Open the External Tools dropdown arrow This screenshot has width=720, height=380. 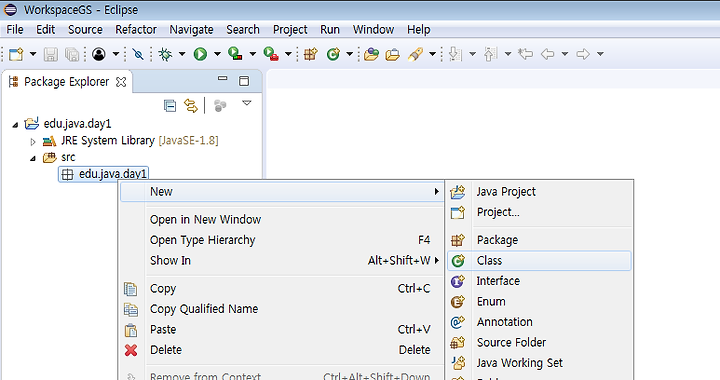[x=288, y=54]
